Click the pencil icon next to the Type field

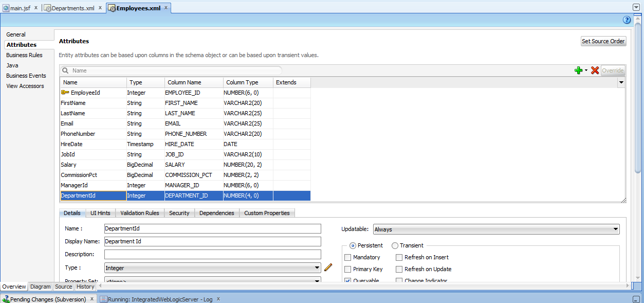pyautogui.click(x=328, y=268)
